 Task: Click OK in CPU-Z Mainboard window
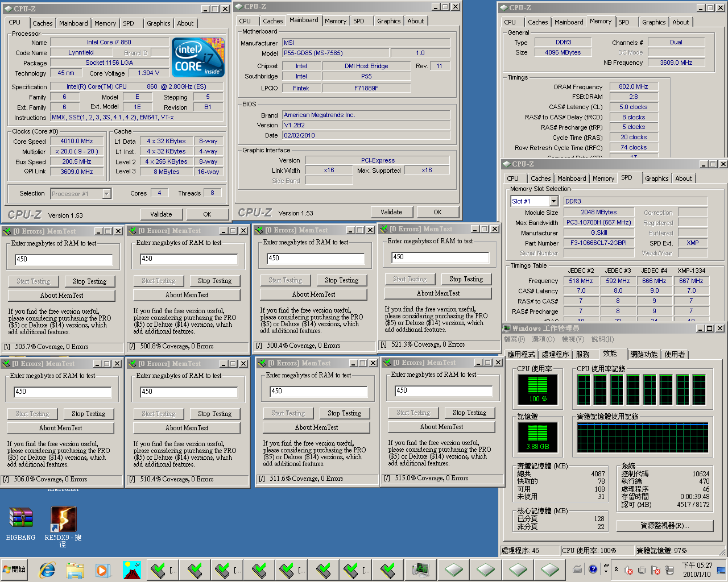[437, 212]
